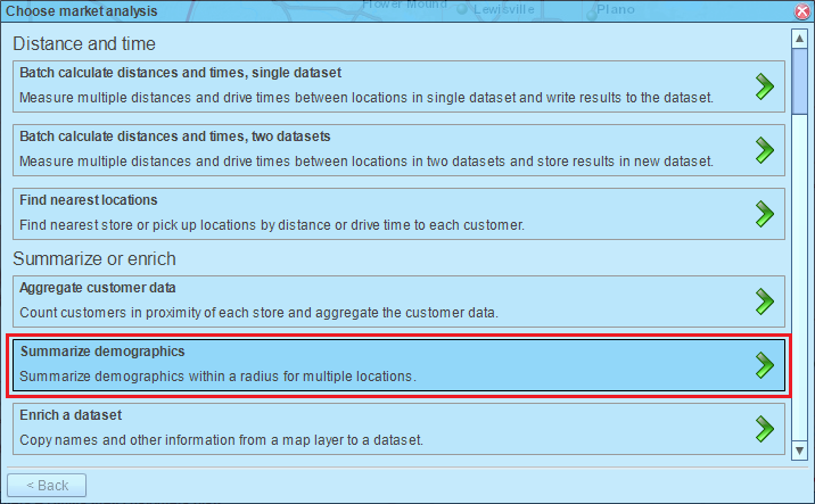
Task: Click green arrow for single dataset batch calculation
Action: (x=764, y=86)
